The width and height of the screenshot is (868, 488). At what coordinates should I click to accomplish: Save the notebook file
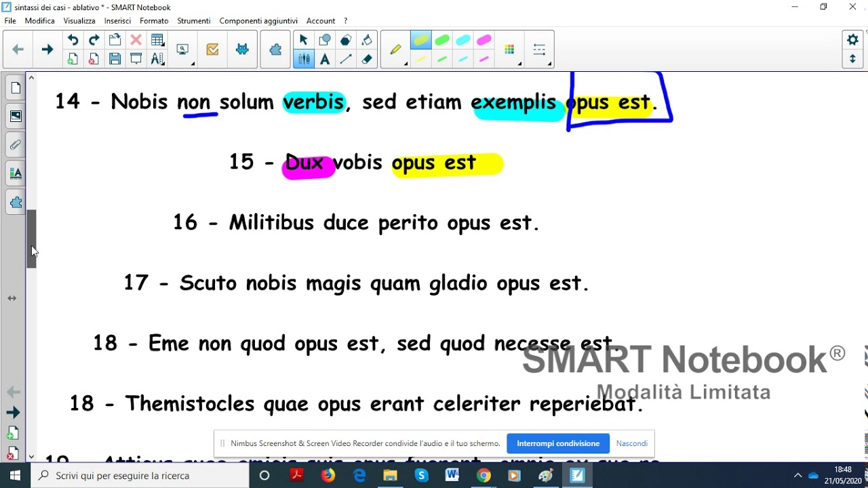tap(115, 59)
